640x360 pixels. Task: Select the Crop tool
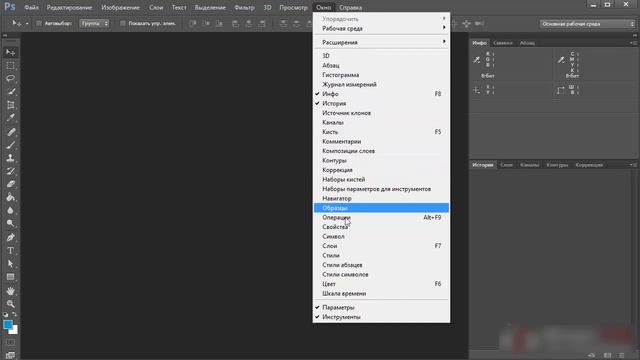[x=11, y=105]
